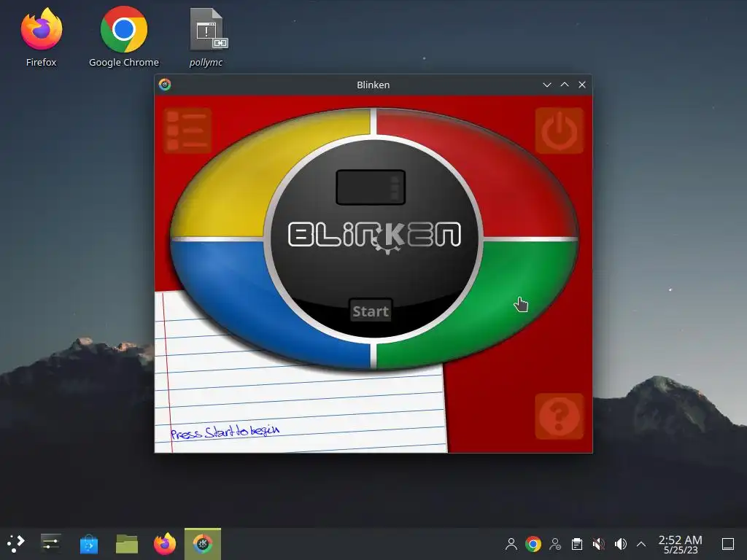
Task: Click the muted speaker tray icon
Action: point(599,544)
